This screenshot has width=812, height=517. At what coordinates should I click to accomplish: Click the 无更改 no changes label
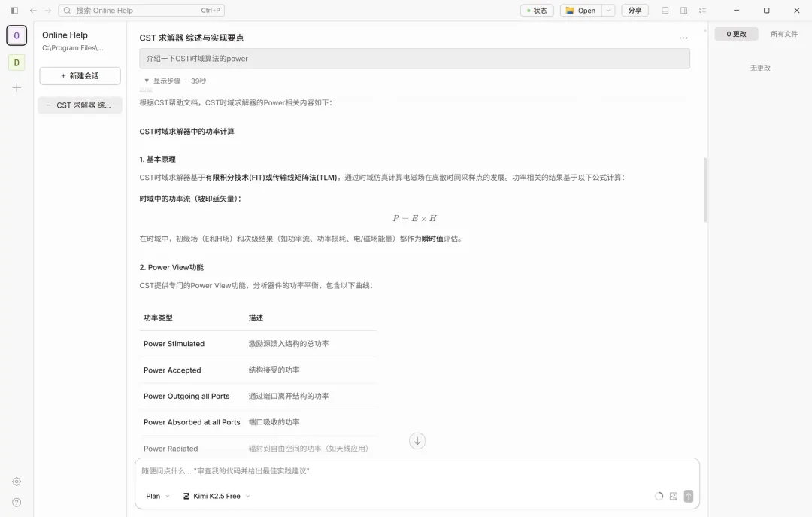click(760, 68)
